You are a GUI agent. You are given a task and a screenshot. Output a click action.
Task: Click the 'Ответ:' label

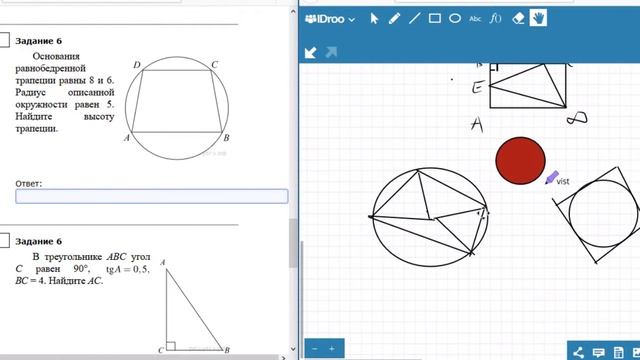pos(29,184)
